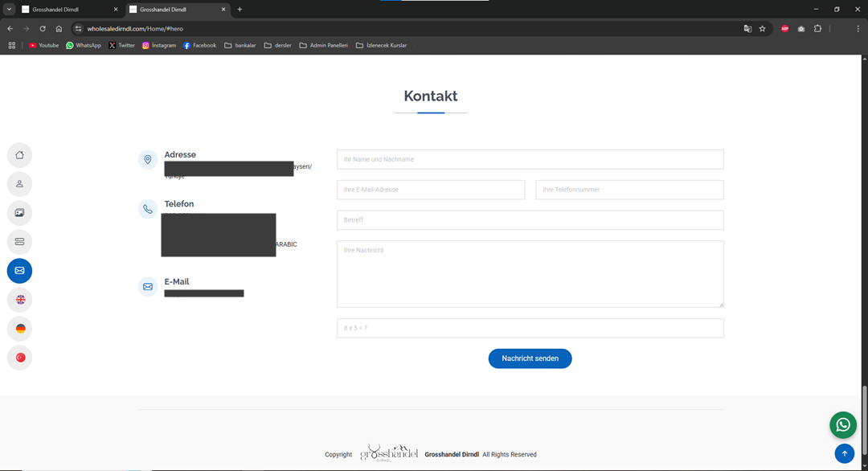Screen dimensions: 868x471
Task: Click the Ihr Name und Nachname field
Action: (x=530, y=159)
